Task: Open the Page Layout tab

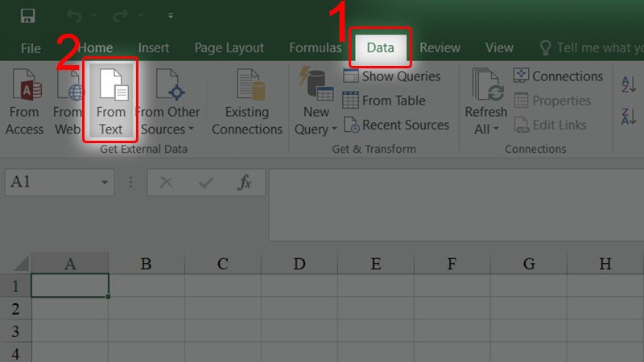Action: [x=229, y=48]
